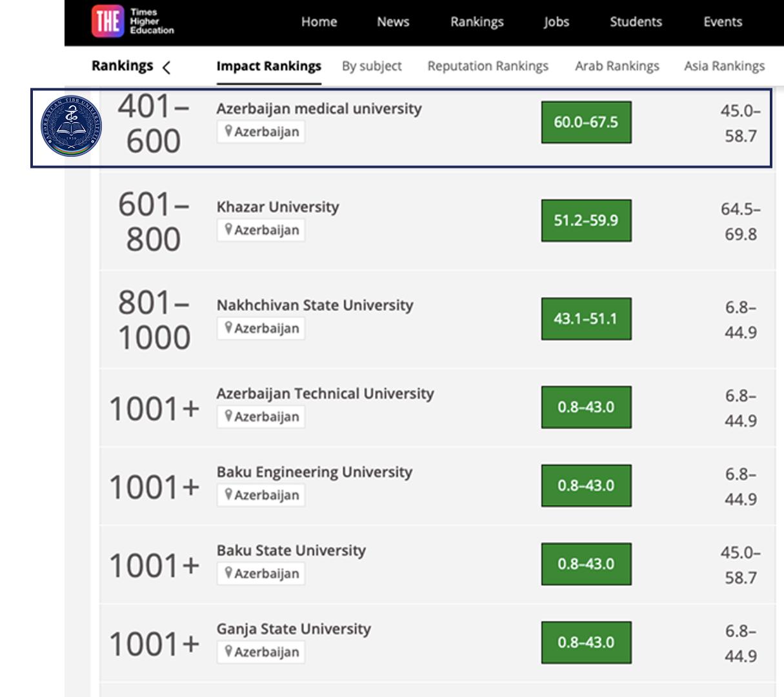Click the 601–800 rank value
Viewport: 784px width, 697px height.
(154, 221)
